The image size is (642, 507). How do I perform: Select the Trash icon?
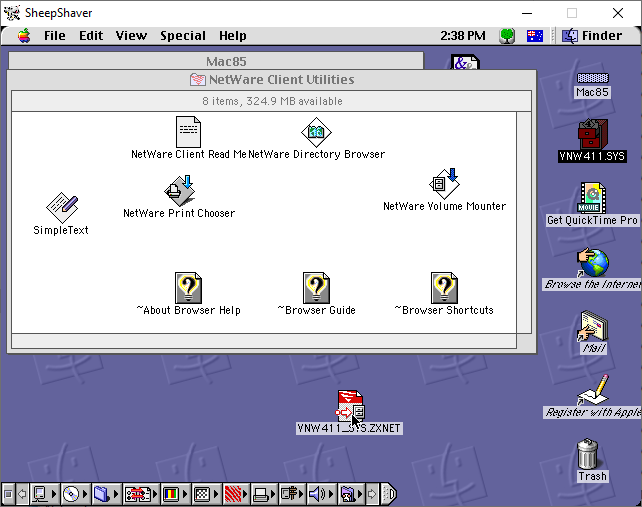[588, 454]
